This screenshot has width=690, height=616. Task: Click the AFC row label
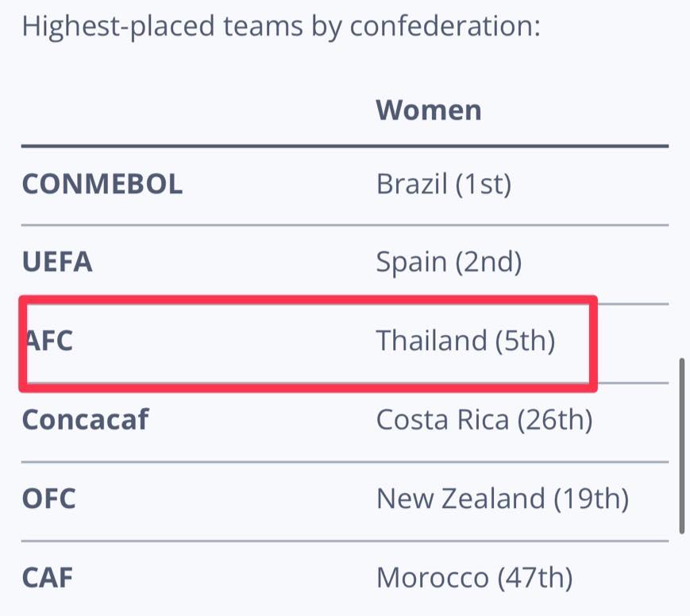pos(49,341)
